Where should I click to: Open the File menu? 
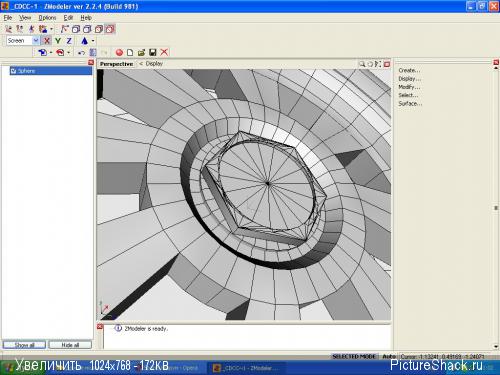(8, 18)
